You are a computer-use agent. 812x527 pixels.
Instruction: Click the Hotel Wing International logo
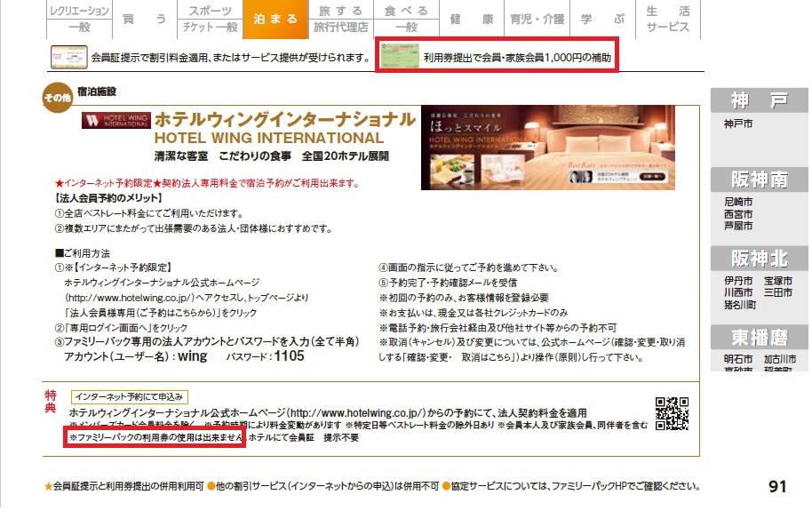(116, 120)
